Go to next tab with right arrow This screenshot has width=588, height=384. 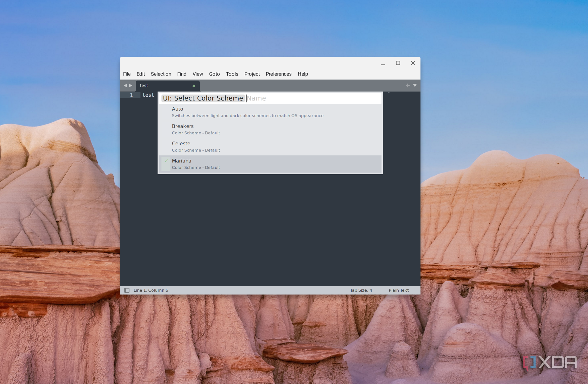pyautogui.click(x=131, y=86)
